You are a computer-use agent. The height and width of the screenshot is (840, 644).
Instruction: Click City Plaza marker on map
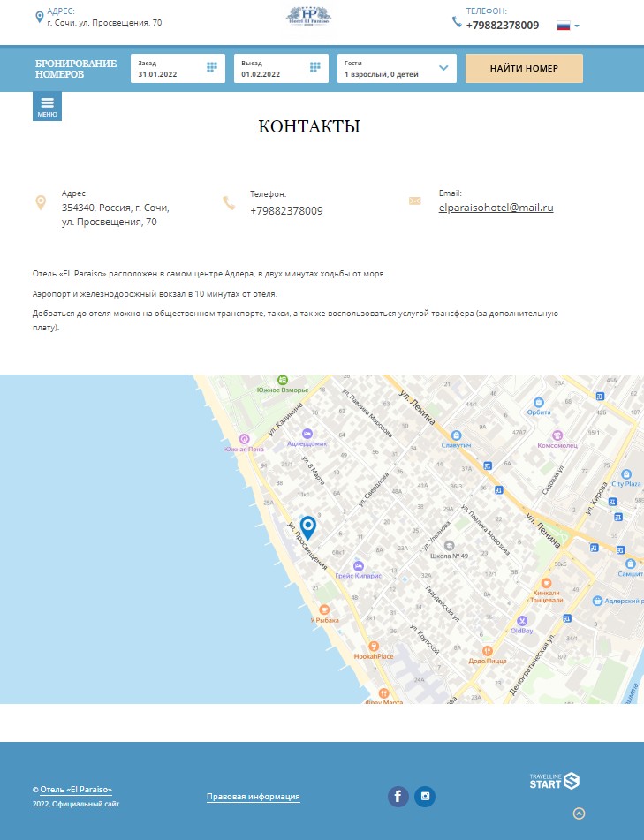[x=625, y=474]
